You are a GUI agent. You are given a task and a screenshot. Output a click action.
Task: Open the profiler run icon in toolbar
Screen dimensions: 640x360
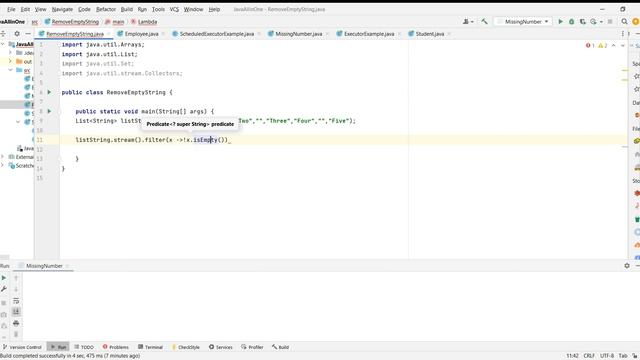click(x=593, y=22)
